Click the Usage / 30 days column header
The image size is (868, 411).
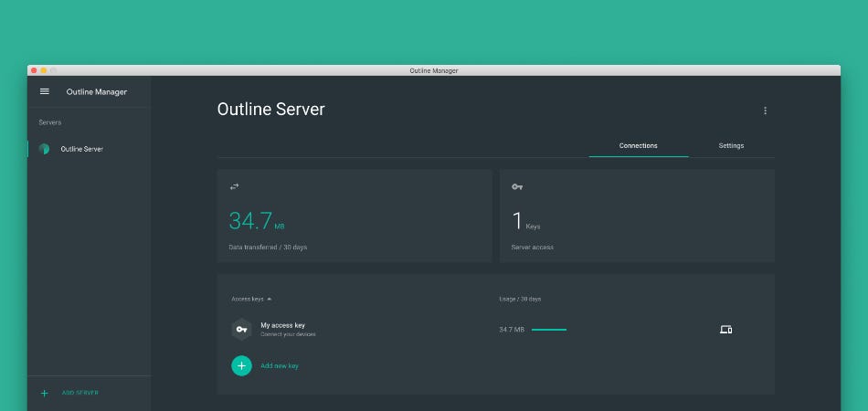coord(520,300)
